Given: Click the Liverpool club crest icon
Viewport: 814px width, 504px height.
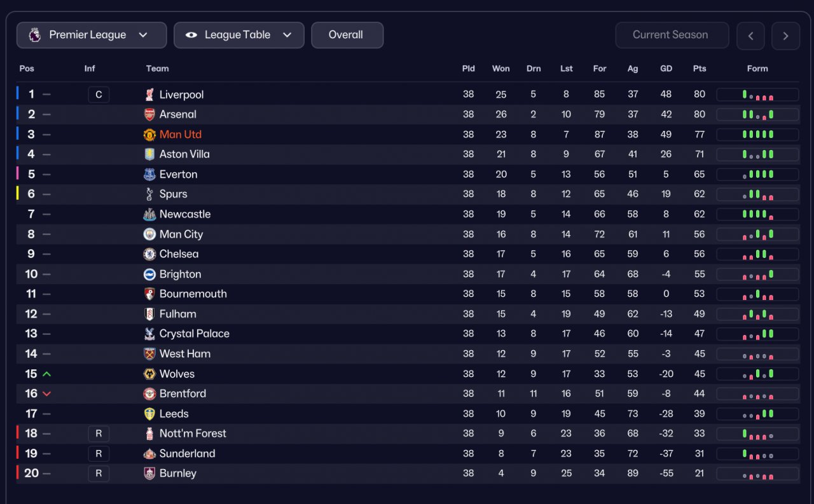Looking at the screenshot, I should coord(149,95).
